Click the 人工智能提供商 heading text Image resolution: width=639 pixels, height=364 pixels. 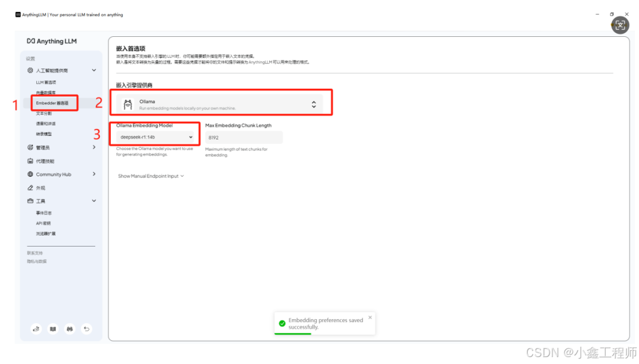(x=52, y=70)
